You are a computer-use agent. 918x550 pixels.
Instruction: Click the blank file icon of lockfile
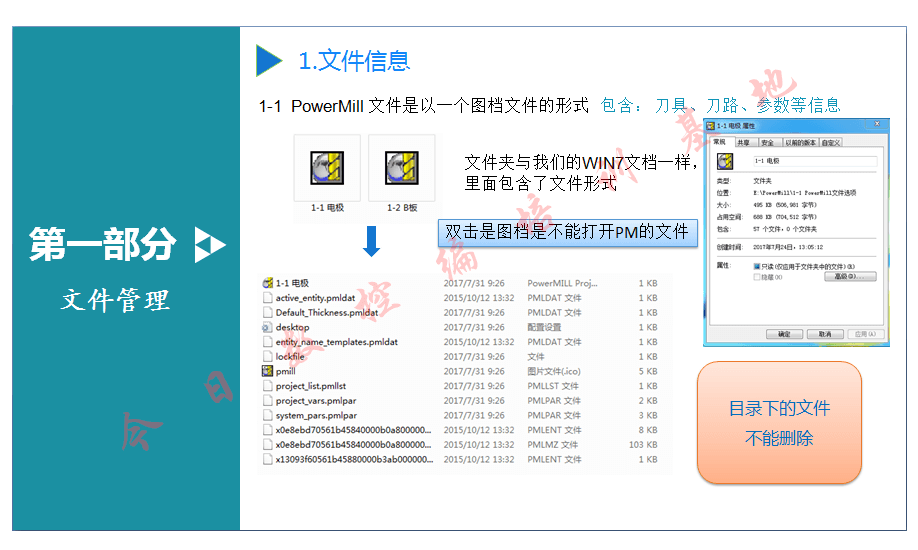268,356
